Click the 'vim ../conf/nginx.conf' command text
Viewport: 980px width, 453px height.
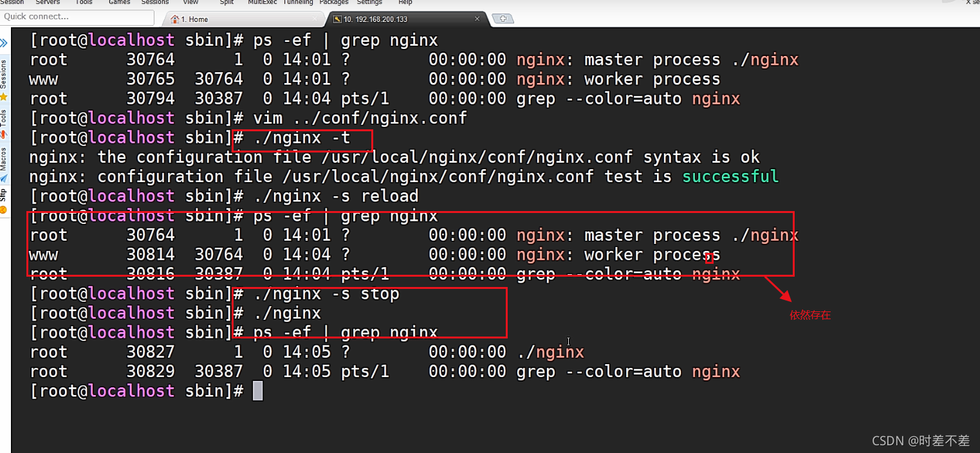point(360,118)
